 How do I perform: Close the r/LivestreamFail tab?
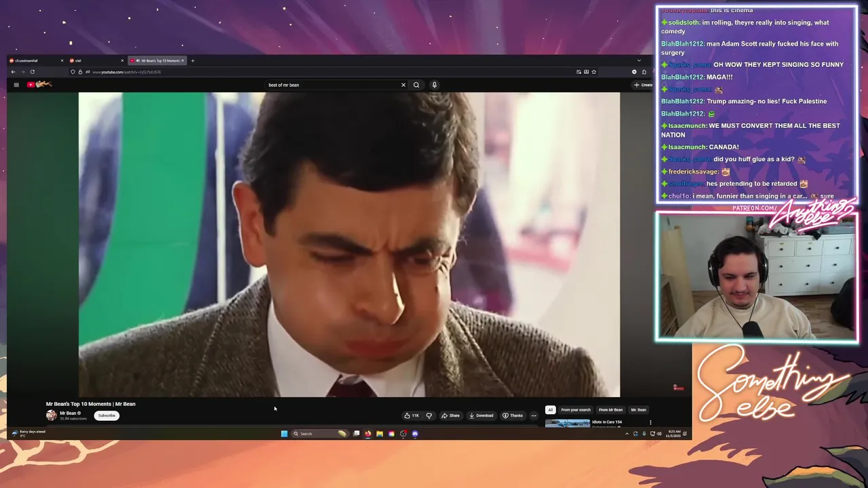pos(62,60)
